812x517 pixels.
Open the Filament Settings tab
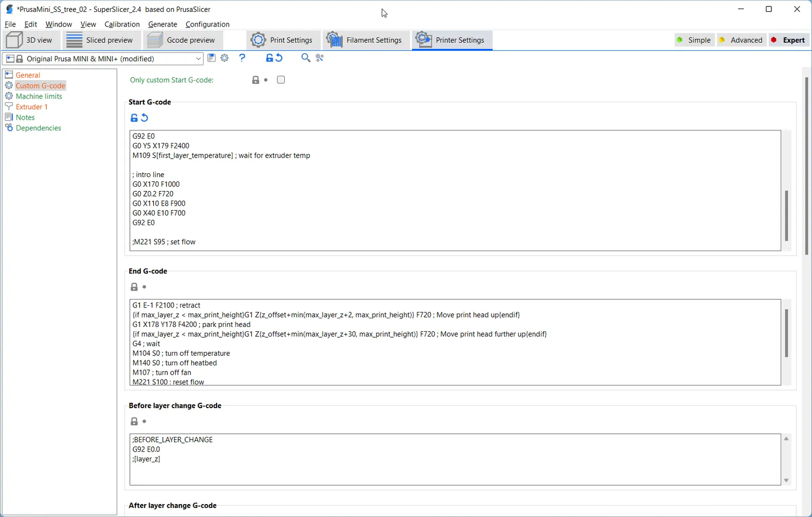pyautogui.click(x=365, y=40)
